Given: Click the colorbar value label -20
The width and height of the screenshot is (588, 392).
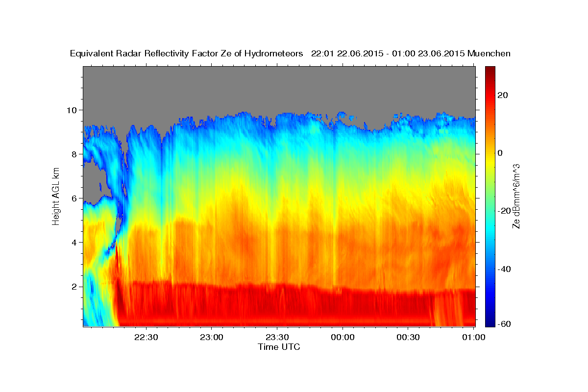Looking at the screenshot, I should coord(504,211).
